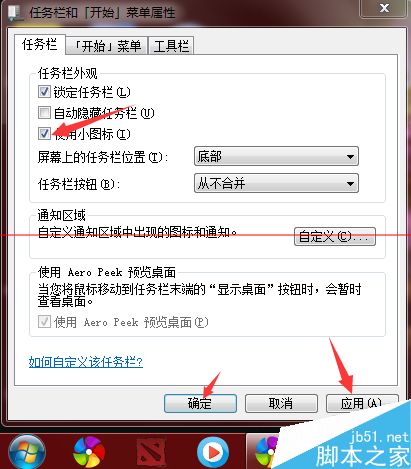Open the 如何自定义该任务栏? help link
Screen dimensions: 411x469
(x=86, y=362)
